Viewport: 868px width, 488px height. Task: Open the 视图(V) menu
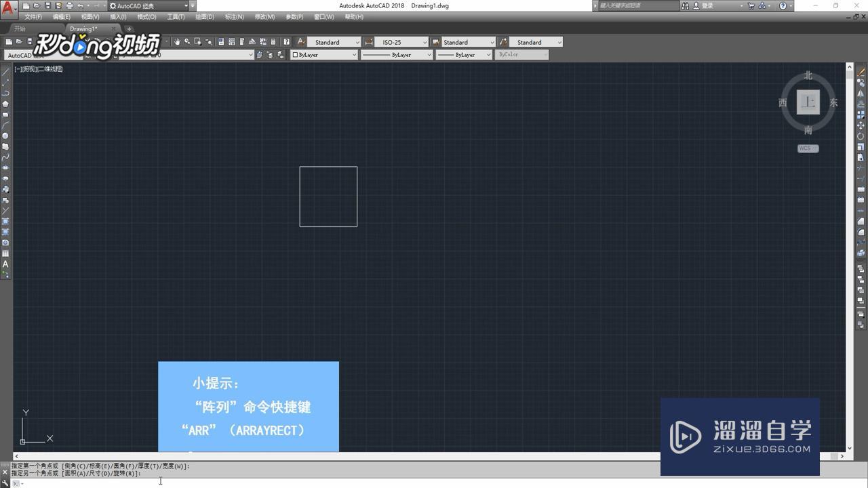tap(90, 17)
